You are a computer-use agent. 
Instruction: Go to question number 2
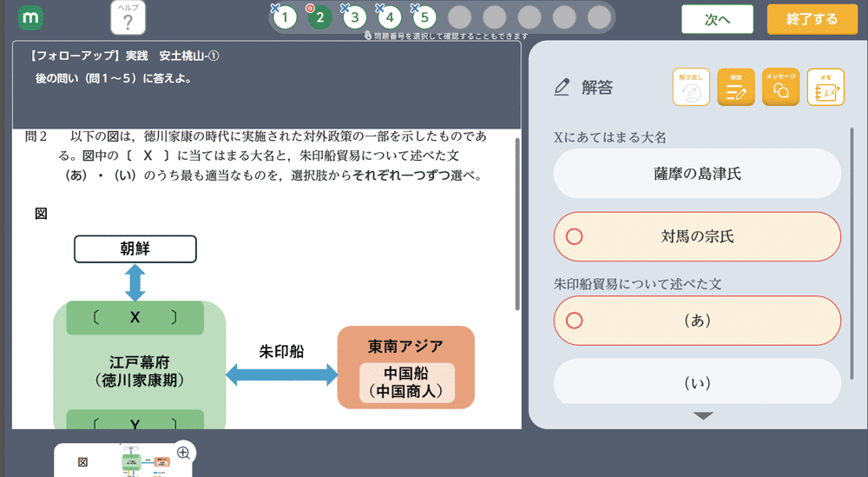click(x=319, y=17)
